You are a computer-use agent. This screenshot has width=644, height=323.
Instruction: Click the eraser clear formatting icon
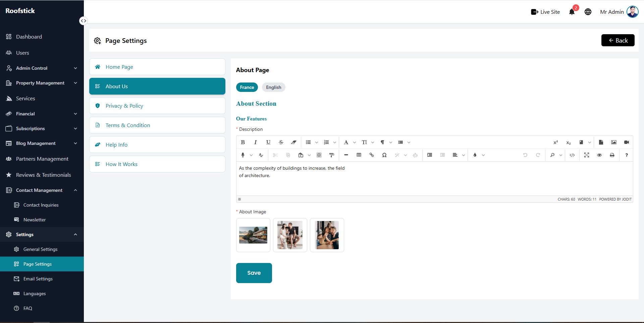click(294, 142)
